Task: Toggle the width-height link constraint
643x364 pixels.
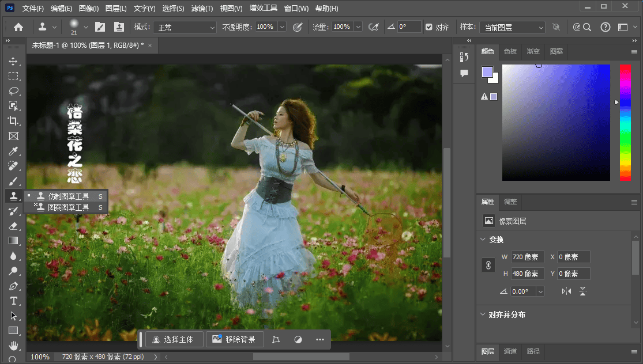Action: pyautogui.click(x=488, y=266)
